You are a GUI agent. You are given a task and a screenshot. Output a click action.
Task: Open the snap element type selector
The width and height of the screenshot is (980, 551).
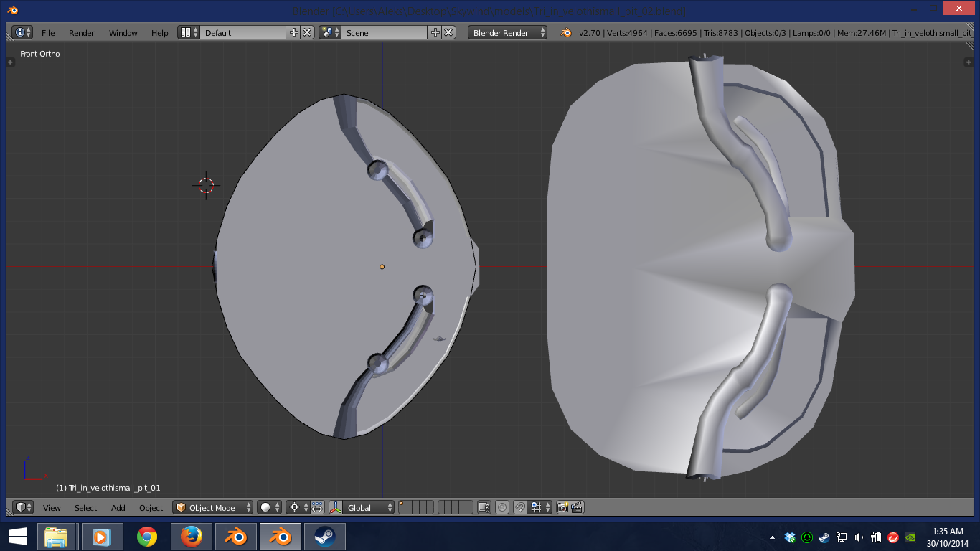540,507
